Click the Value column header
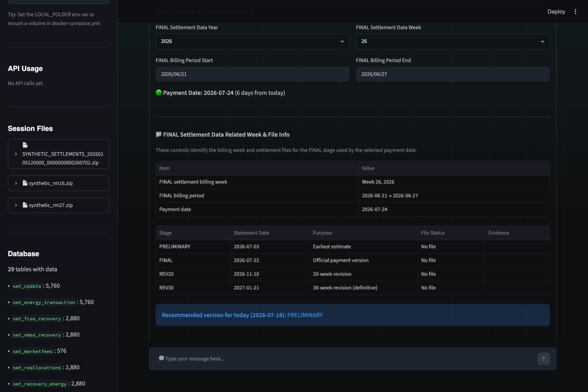The width and height of the screenshot is (588, 392). coord(454,168)
